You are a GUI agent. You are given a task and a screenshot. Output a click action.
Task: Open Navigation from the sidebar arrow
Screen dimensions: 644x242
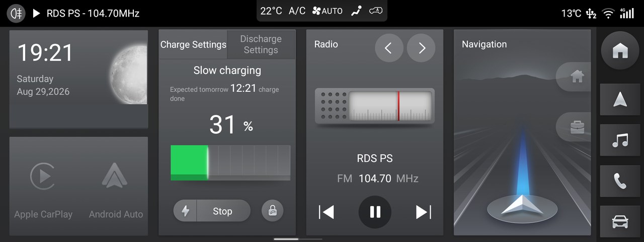click(620, 100)
